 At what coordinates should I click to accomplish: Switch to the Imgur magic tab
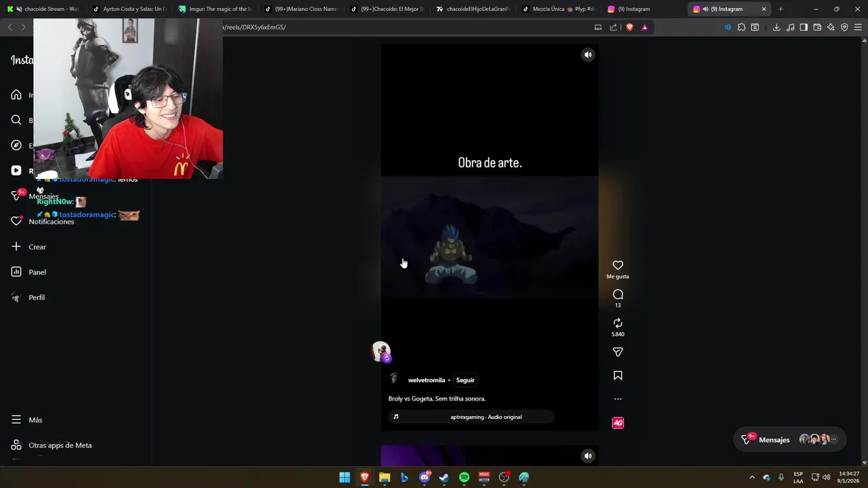click(x=215, y=9)
